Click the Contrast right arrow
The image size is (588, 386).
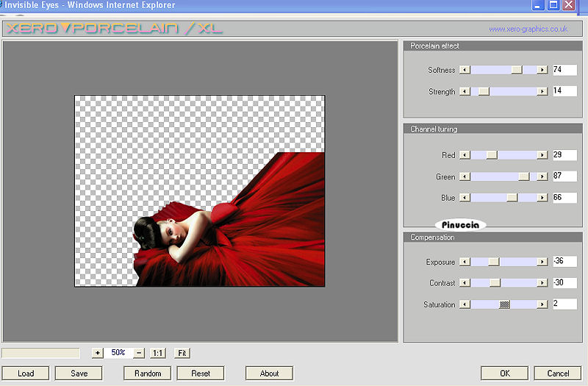(542, 283)
